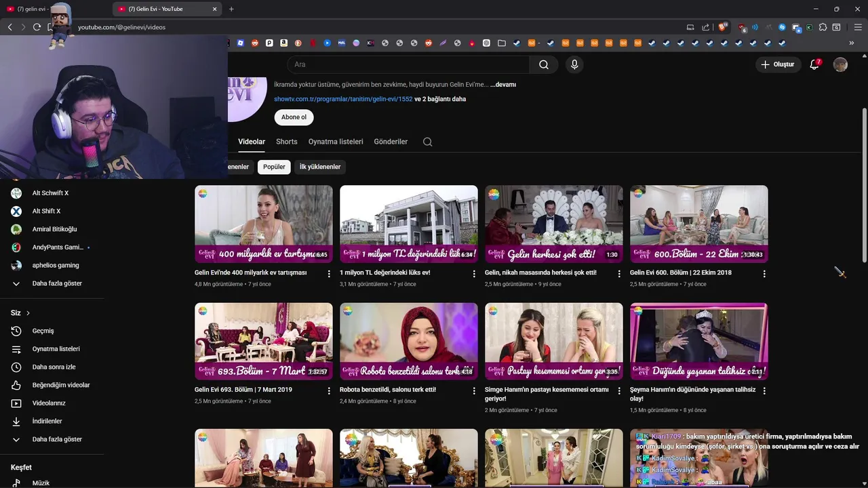Open Amazon bookmark icon
The height and width of the screenshot is (488, 868).
pyautogui.click(x=284, y=43)
